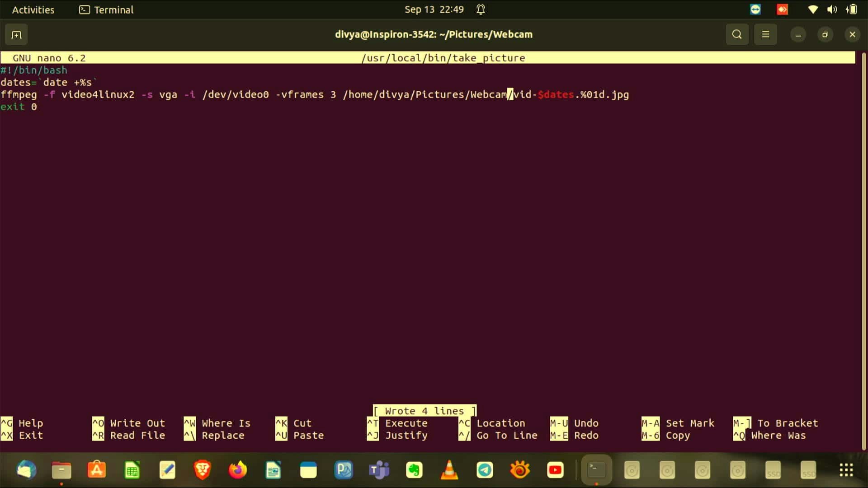Click the nano script filename header
Screen dimensions: 868x488
(x=443, y=58)
